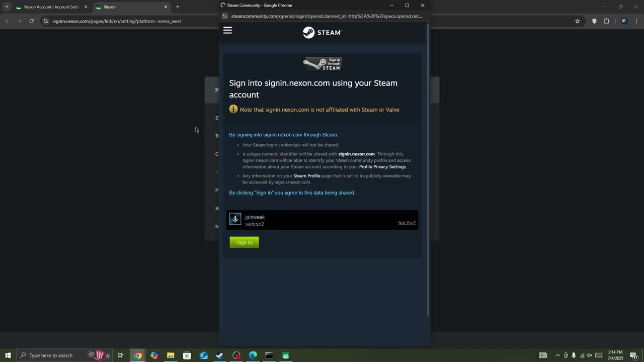Screen dimensions: 644x362
Task: Open the Steam hamburger menu
Action: (x=227, y=31)
